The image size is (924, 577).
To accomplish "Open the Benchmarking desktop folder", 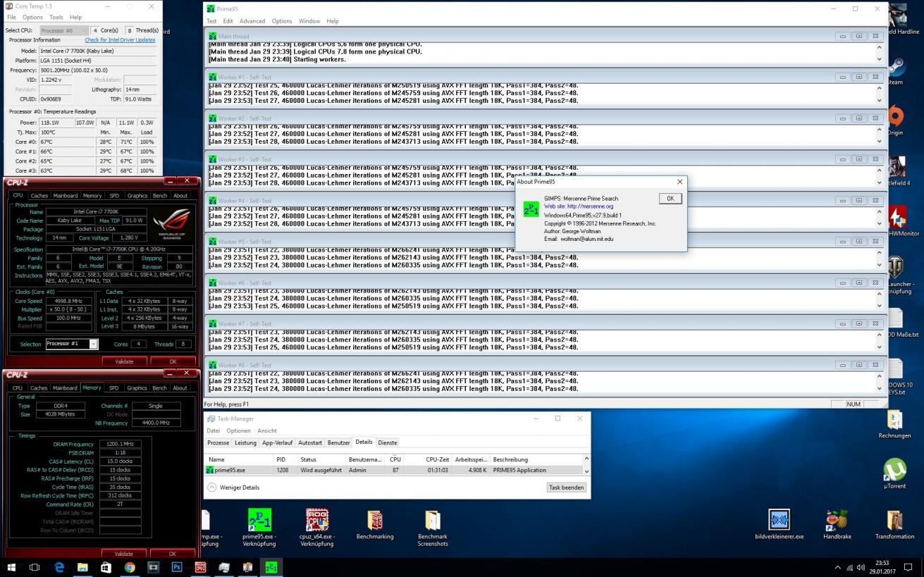I will pos(375,524).
